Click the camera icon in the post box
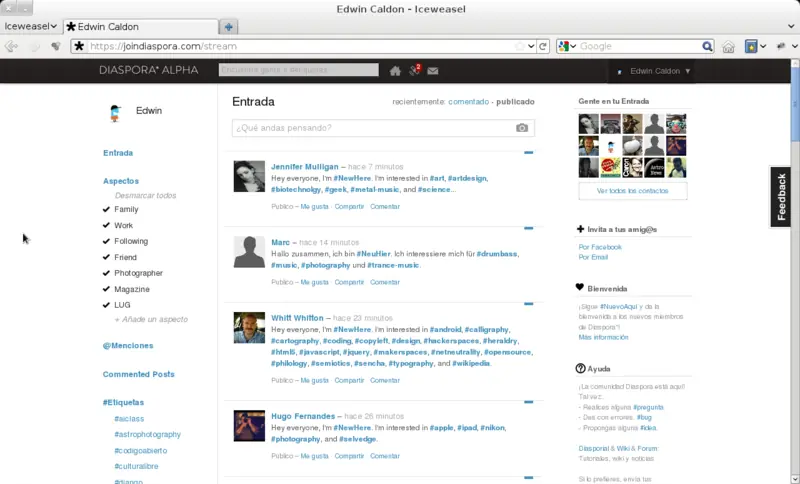This screenshot has height=484, width=800. tap(521, 128)
